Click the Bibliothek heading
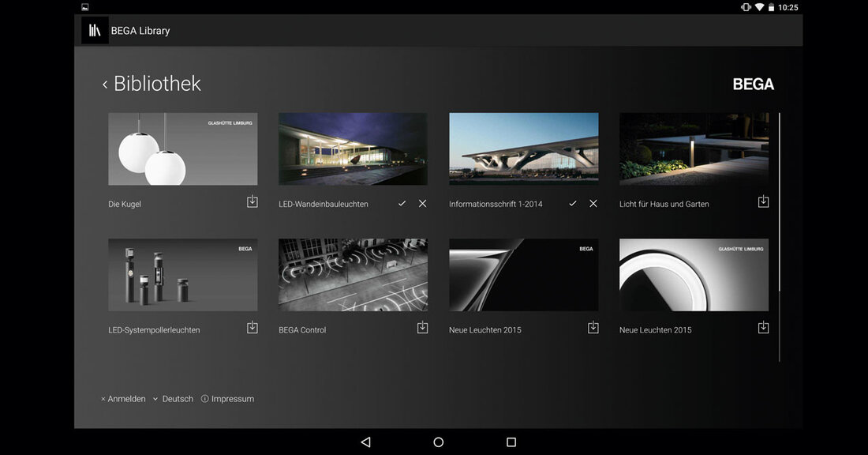 (157, 84)
